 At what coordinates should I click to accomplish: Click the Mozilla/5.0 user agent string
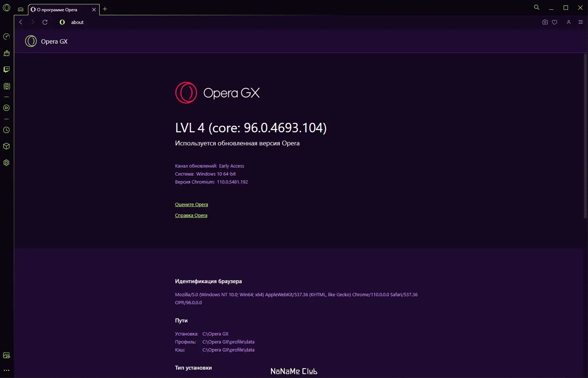[x=296, y=298]
